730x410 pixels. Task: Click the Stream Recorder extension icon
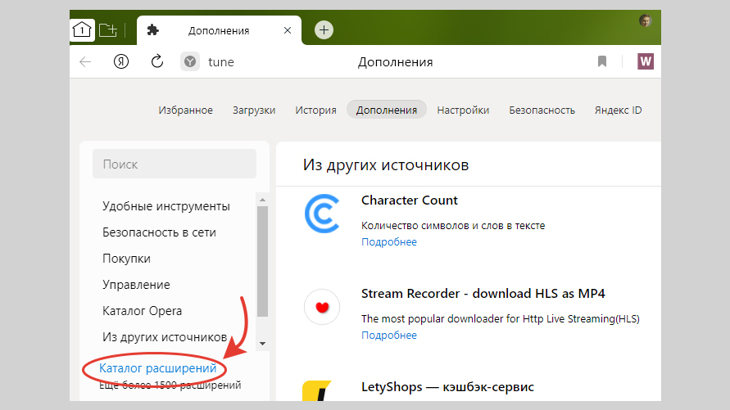click(x=321, y=307)
